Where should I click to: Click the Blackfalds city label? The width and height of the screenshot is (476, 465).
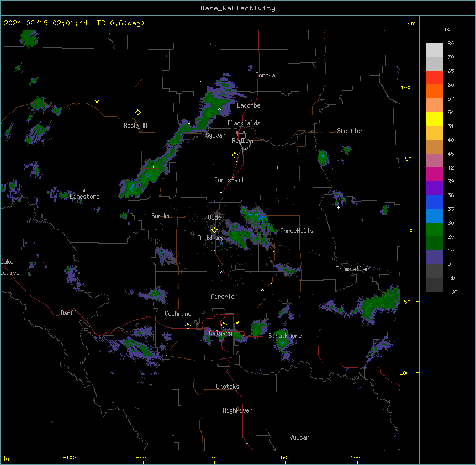tap(244, 123)
